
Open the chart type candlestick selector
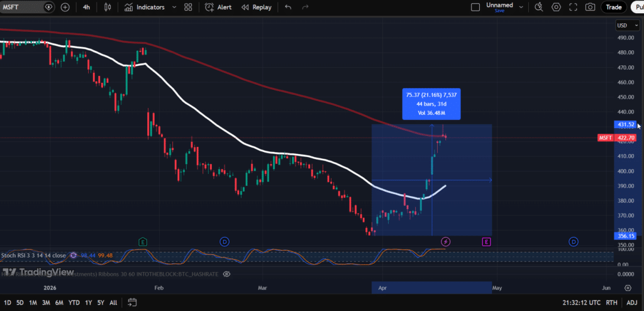(108, 8)
